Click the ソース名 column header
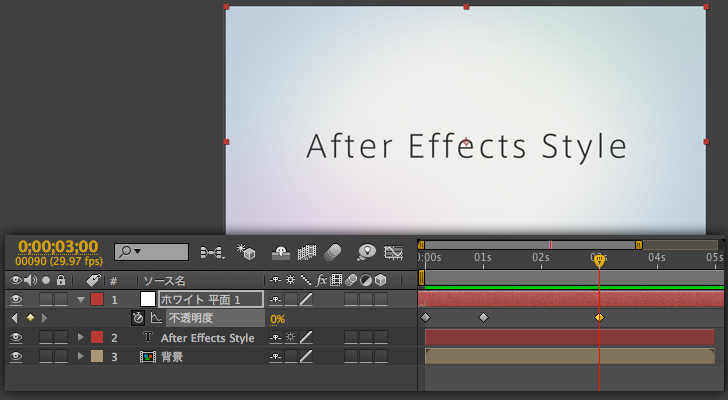Screen dimensions: 728x400 click(x=164, y=281)
